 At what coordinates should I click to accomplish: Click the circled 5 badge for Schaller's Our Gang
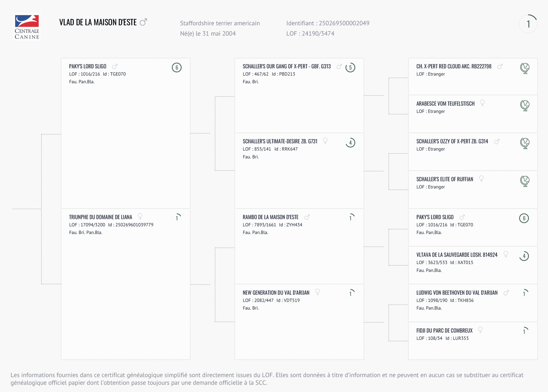(x=350, y=68)
